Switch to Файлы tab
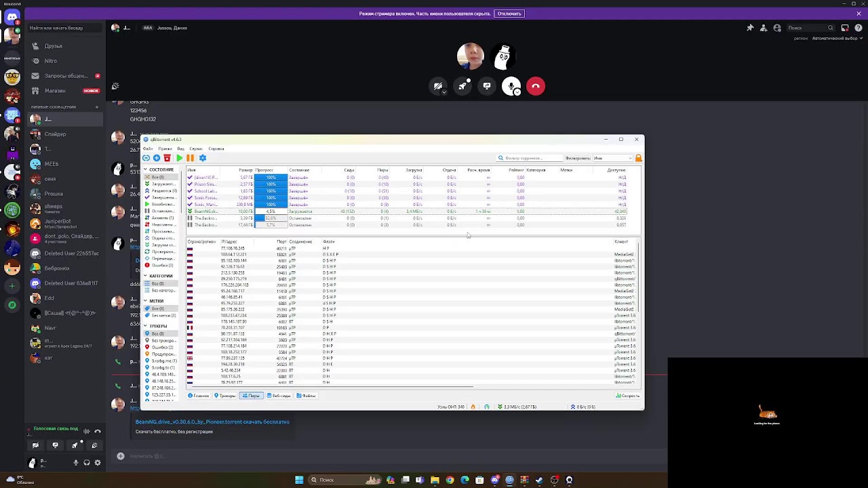Viewport: 868px width, 488px height. coord(306,396)
